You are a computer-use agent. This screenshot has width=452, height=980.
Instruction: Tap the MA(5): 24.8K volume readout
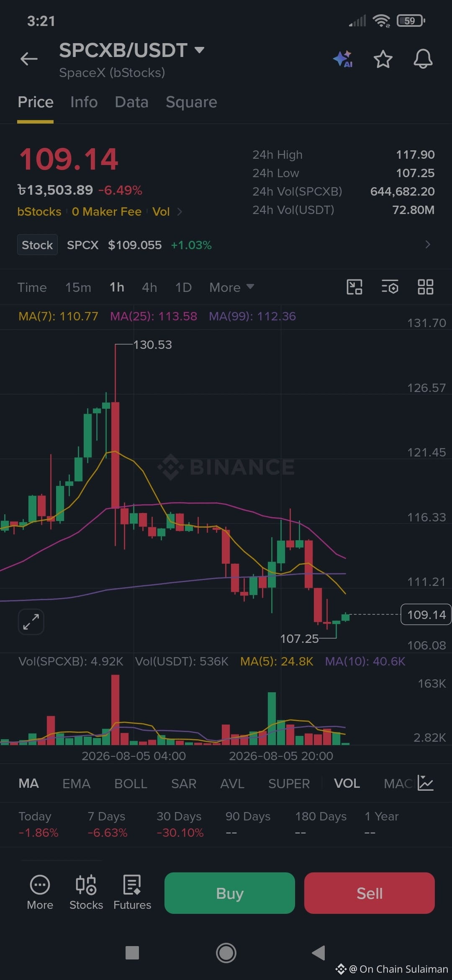click(x=277, y=661)
